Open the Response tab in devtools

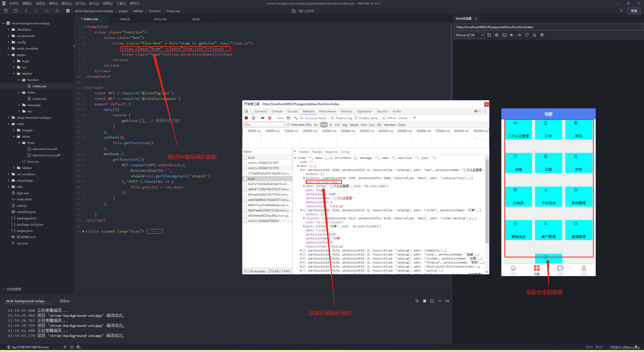pos(331,152)
